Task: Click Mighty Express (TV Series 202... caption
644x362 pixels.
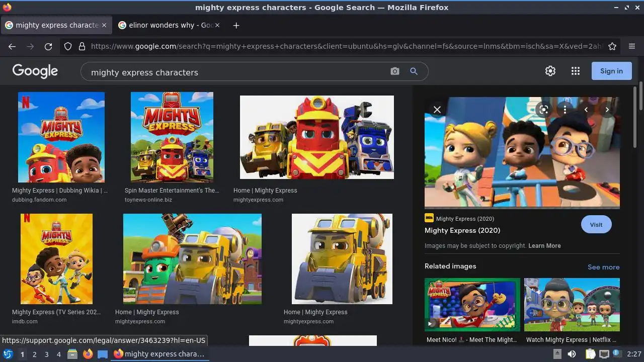Action: pos(56,312)
